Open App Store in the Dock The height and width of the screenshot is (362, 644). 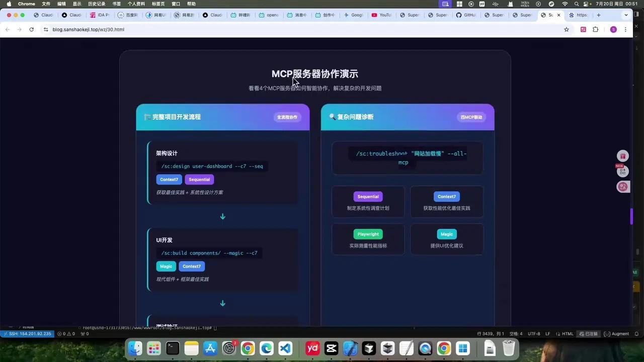[x=210, y=348]
